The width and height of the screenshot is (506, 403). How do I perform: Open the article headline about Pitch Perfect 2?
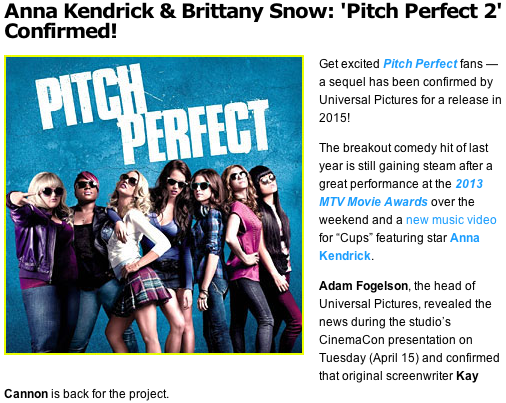point(253,21)
